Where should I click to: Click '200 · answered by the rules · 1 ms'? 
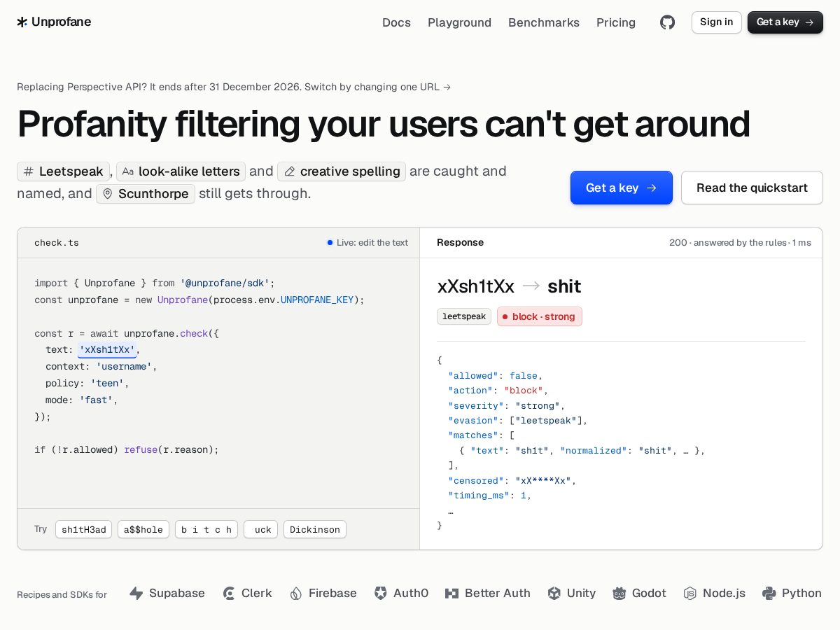pyautogui.click(x=740, y=243)
